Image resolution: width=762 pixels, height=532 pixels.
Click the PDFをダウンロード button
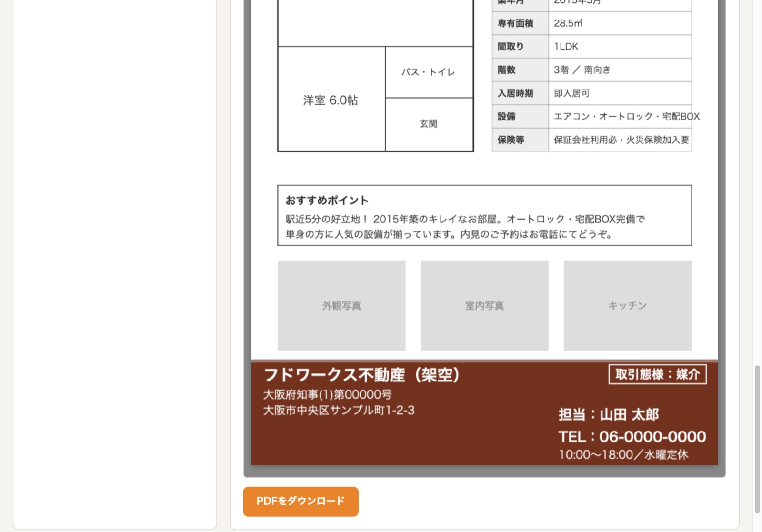click(x=301, y=501)
